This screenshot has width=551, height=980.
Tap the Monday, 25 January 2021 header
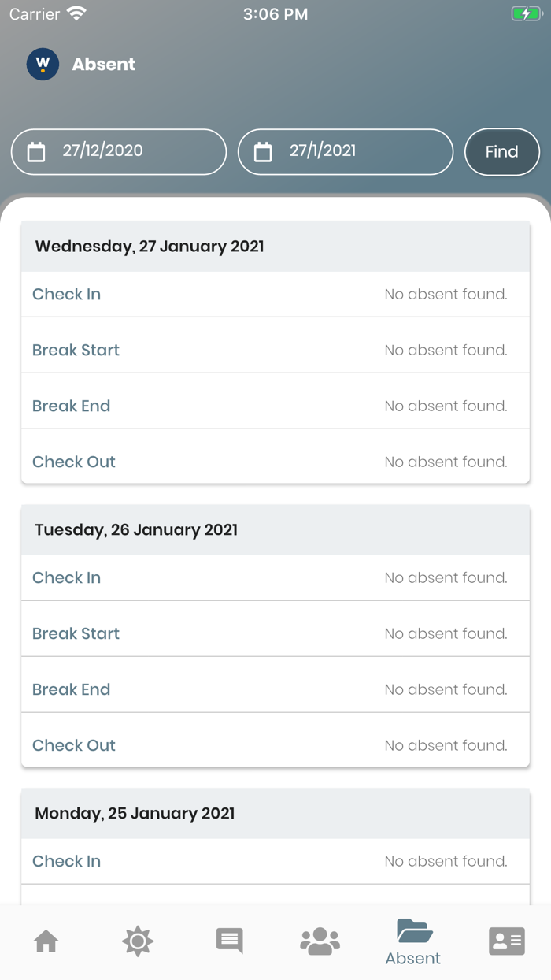coord(135,813)
